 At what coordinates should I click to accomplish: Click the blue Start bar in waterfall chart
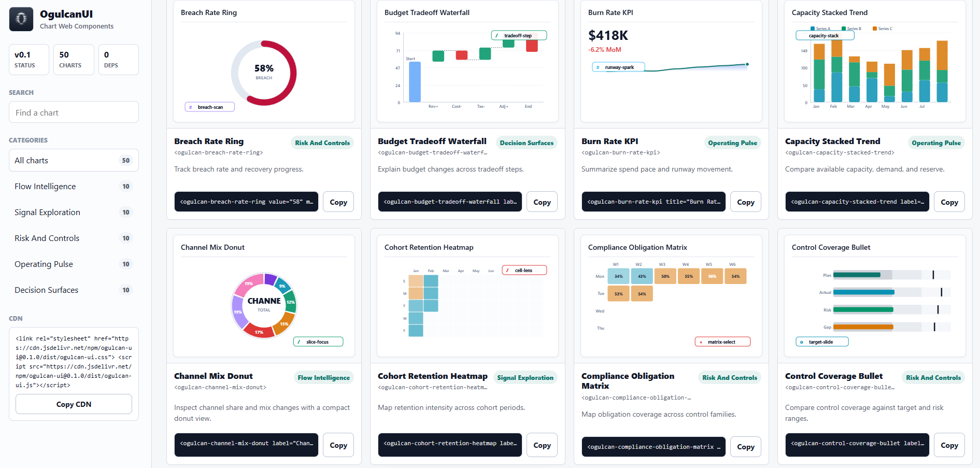pos(415,82)
